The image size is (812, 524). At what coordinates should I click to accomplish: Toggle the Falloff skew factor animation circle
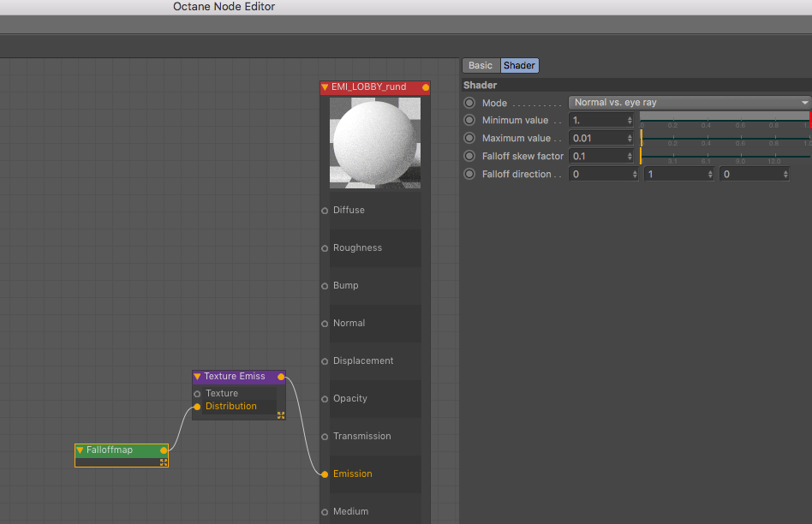(x=469, y=156)
